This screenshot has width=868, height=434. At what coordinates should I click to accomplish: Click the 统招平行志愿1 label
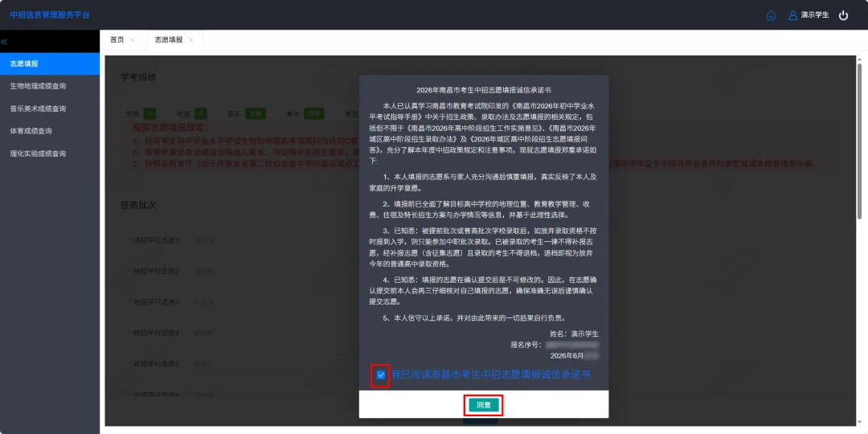click(x=154, y=241)
